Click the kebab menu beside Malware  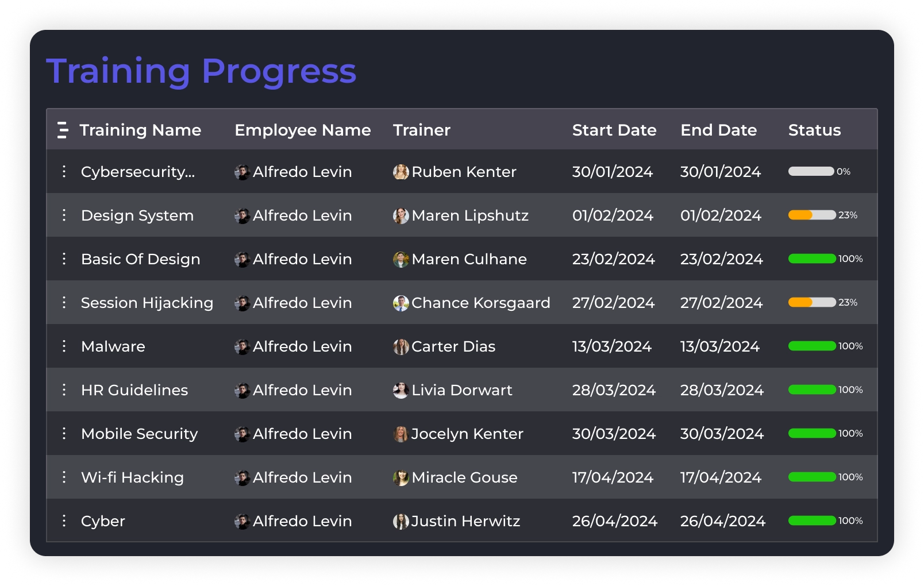click(64, 346)
